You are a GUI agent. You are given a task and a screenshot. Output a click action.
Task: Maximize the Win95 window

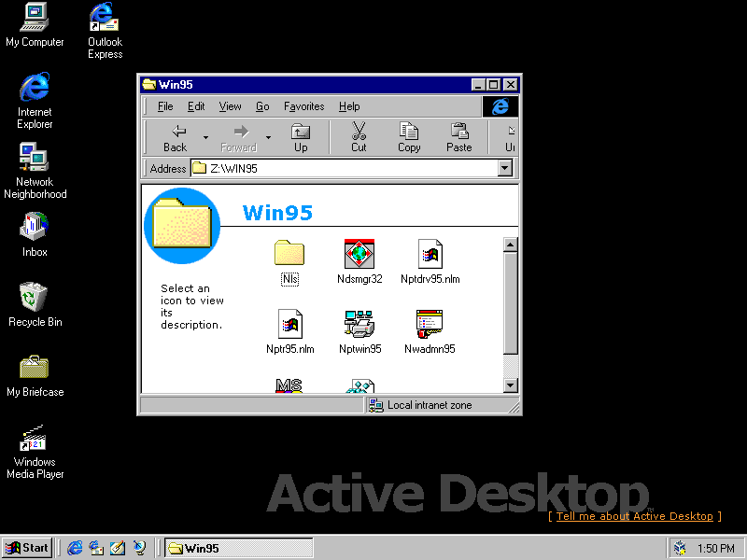pos(493,85)
